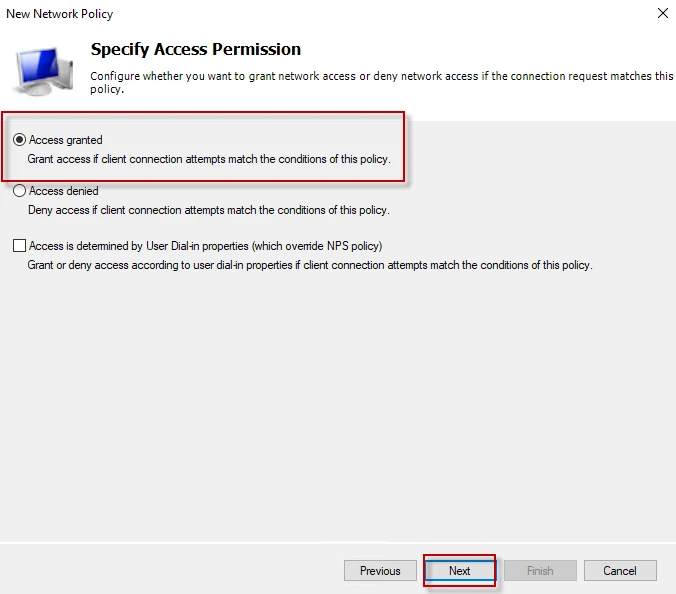Close the New Network Policy dialog
Image resolution: width=676 pixels, height=594 pixels.
(662, 14)
